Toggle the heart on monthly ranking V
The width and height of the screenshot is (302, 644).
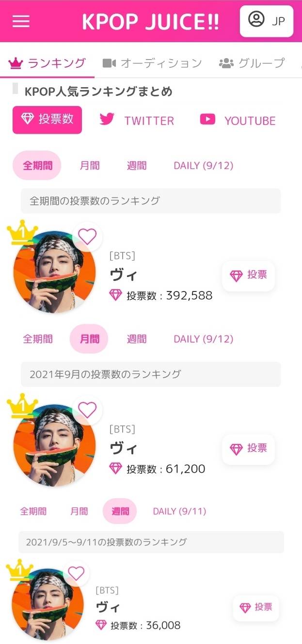(87, 410)
